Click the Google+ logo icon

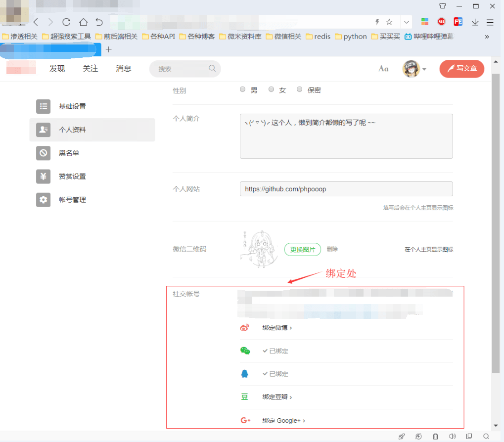tap(246, 420)
